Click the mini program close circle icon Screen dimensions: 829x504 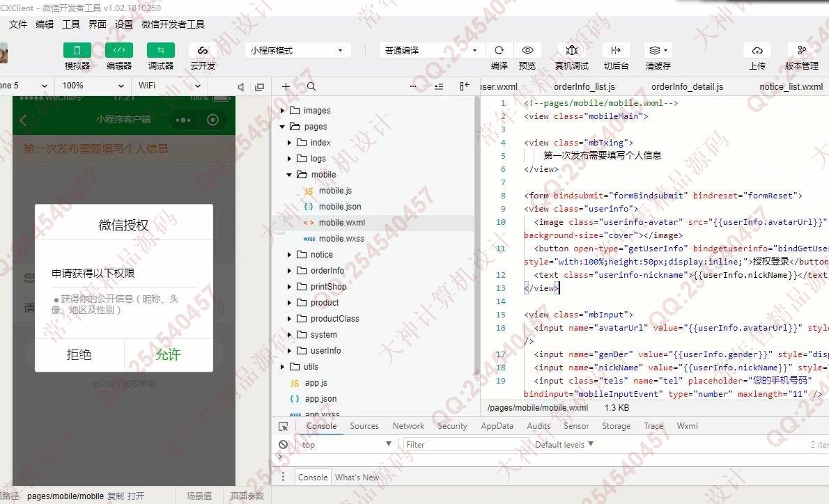point(212,120)
